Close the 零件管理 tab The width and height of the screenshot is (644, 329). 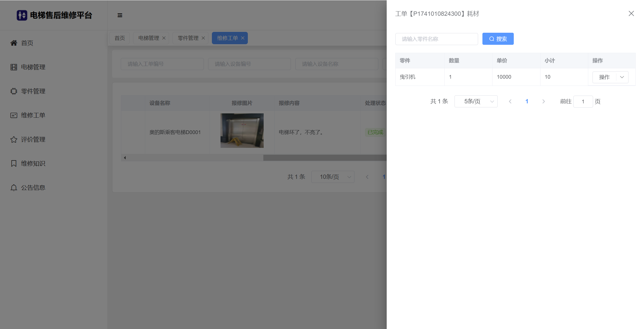point(203,38)
